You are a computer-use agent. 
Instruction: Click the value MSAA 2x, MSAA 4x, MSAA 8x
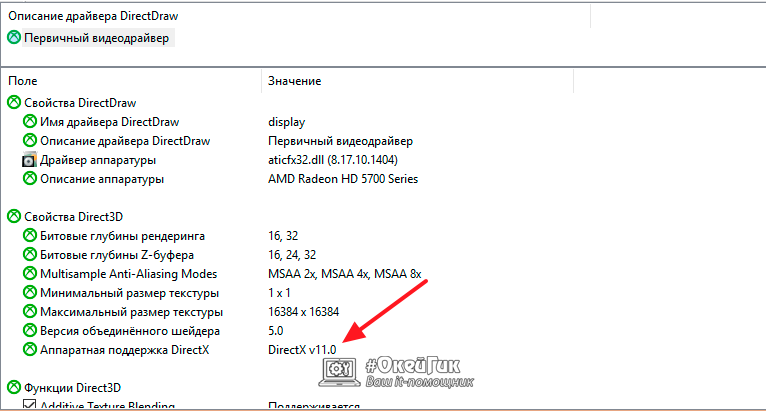tap(344, 274)
